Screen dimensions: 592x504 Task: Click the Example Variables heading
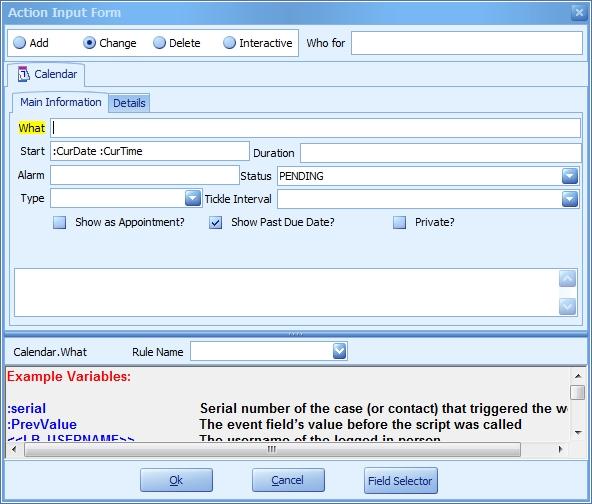[69, 376]
